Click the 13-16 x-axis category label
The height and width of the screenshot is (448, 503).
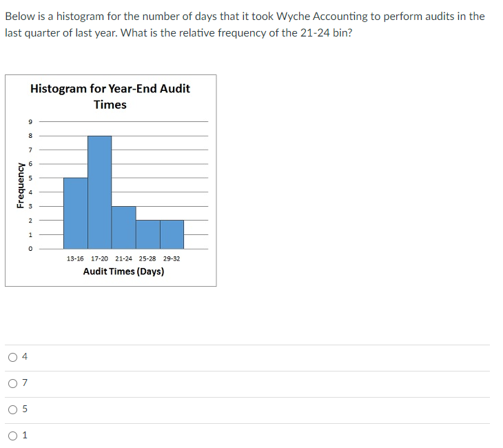pyautogui.click(x=75, y=258)
